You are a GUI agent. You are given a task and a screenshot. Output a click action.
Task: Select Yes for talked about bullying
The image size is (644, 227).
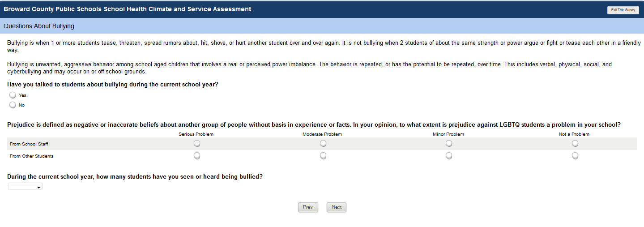(x=13, y=95)
